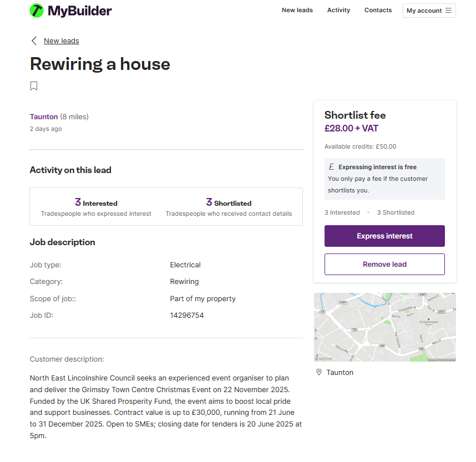Screen dimensions: 476x462
Task: Click the mapbox logo on the map
Action: [x=323, y=359]
